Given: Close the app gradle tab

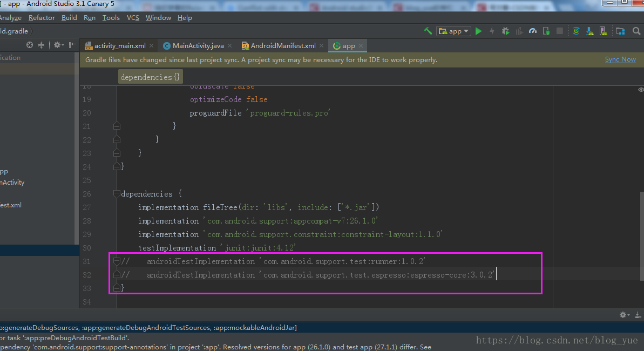Looking at the screenshot, I should click(x=361, y=45).
